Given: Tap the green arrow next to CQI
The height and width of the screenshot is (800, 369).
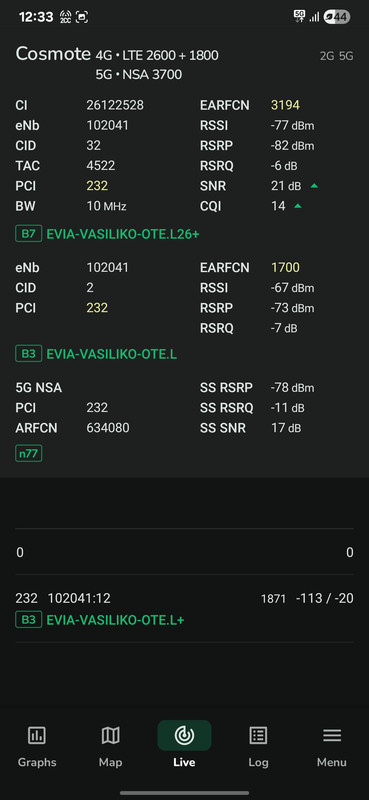Looking at the screenshot, I should [298, 206].
